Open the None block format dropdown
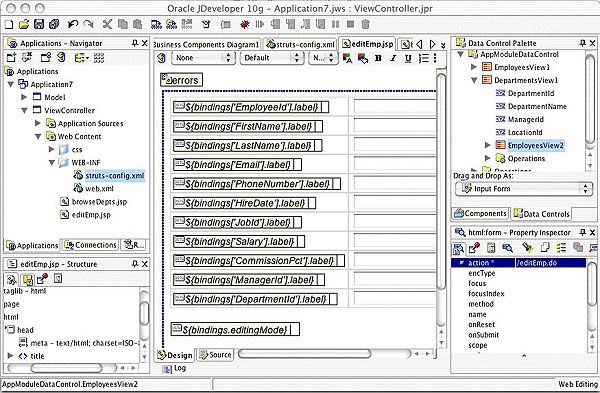Viewport: 600px width, 393px height. 203,58
